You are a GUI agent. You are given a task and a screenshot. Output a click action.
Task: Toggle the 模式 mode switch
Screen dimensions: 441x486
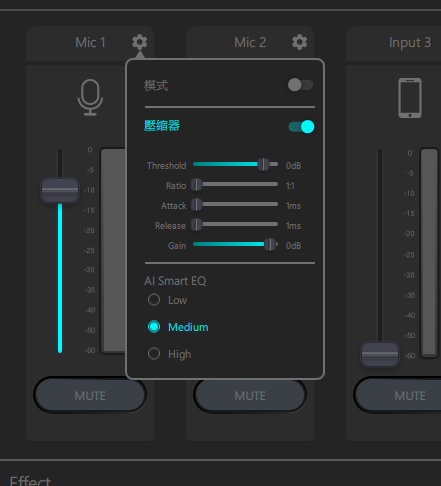tap(300, 85)
